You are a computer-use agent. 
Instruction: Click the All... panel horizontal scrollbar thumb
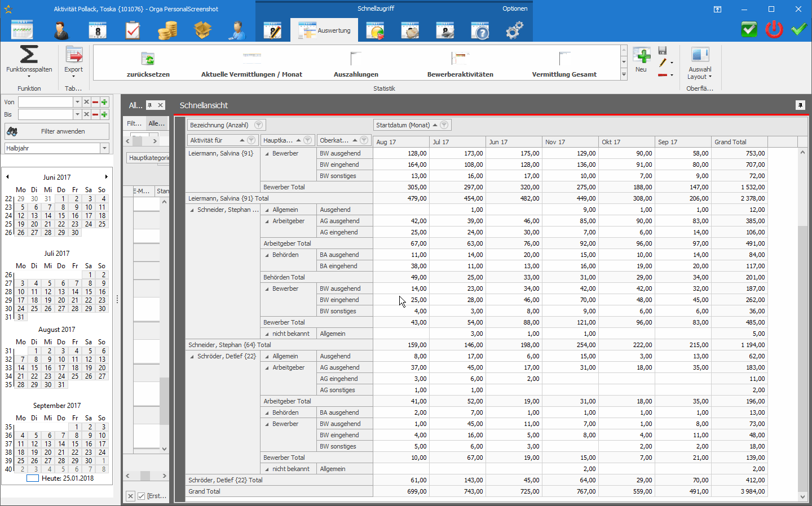point(145,476)
